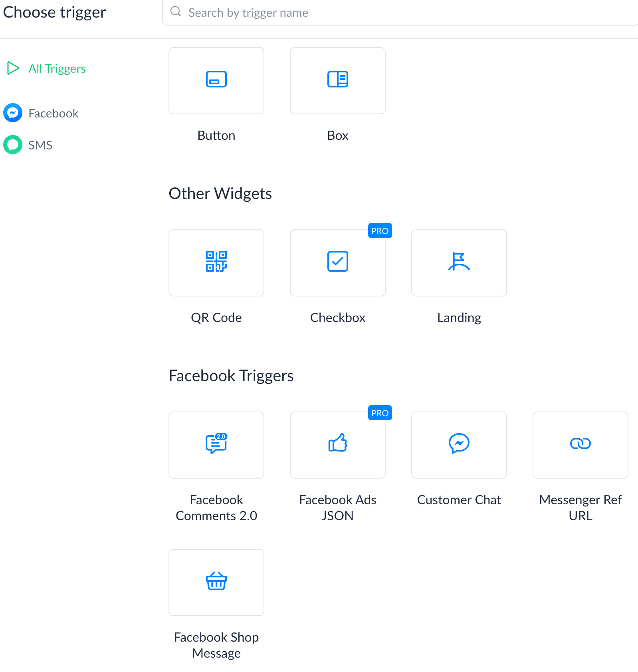Click the Facebook Triggers section heading

(231, 376)
